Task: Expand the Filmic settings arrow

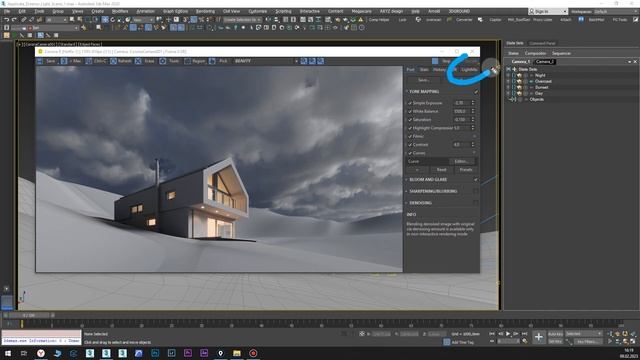Action: [x=474, y=136]
